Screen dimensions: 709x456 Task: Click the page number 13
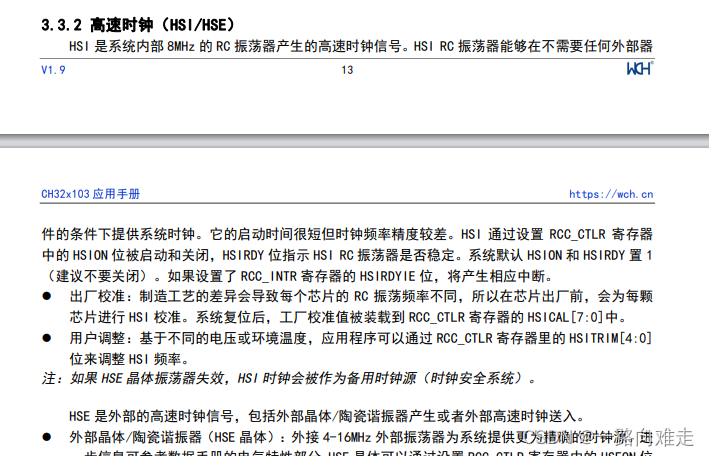coord(347,70)
